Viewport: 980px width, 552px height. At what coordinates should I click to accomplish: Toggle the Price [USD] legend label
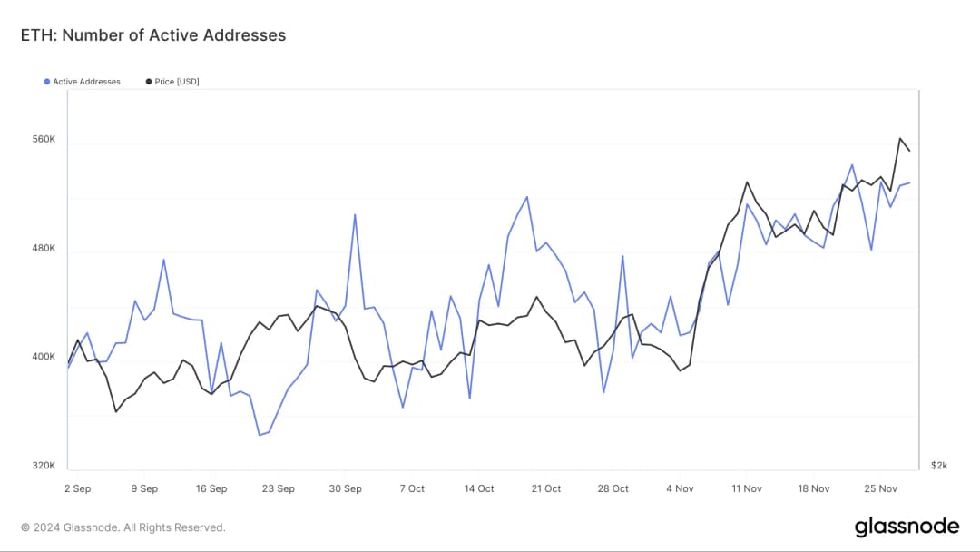click(177, 82)
